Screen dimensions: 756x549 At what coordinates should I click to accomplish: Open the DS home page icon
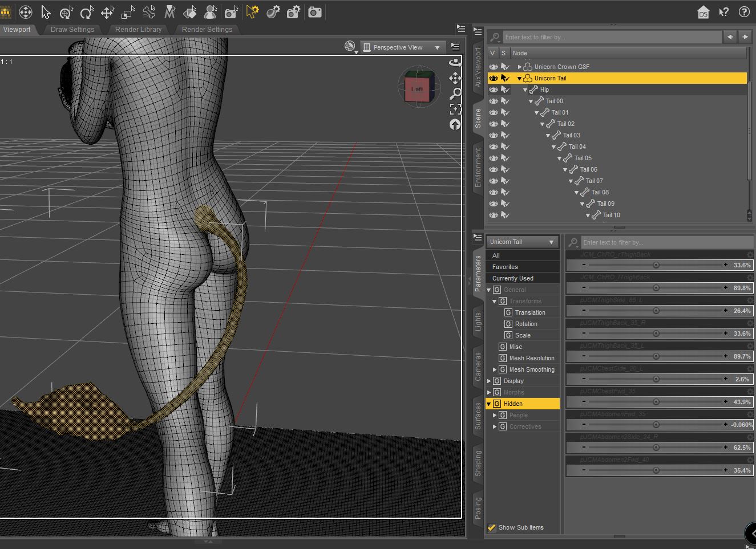coord(704,12)
